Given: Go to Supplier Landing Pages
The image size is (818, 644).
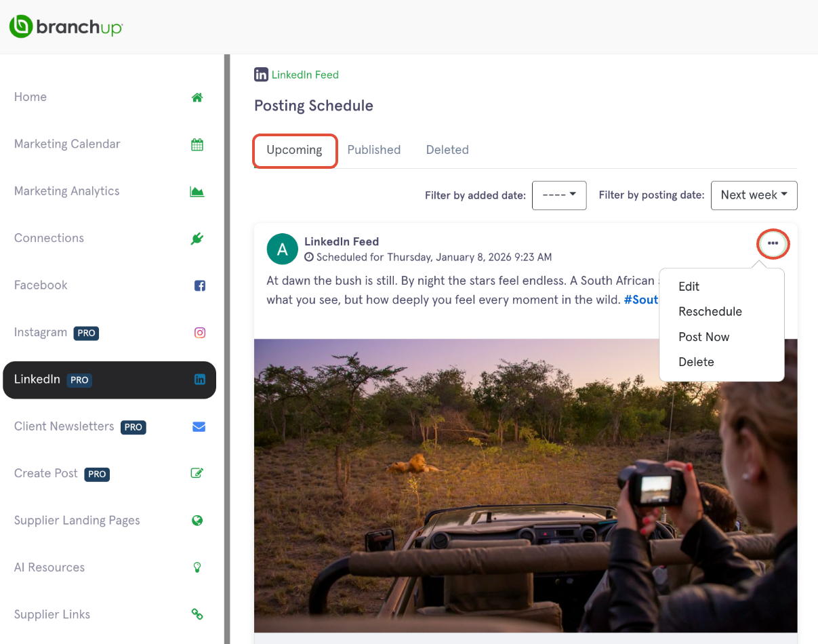Looking at the screenshot, I should pyautogui.click(x=109, y=521).
